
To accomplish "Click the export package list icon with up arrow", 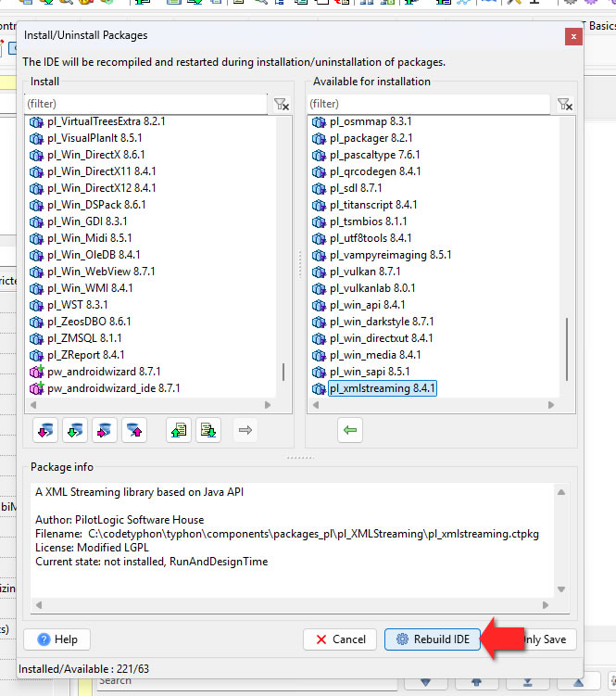I will click(x=179, y=429).
